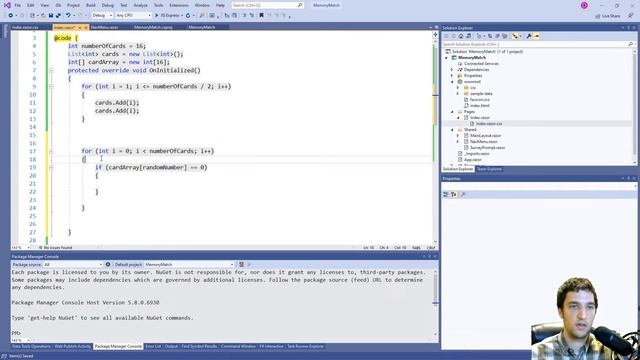
Task: Expand the Dependencies node
Action: (x=452, y=70)
